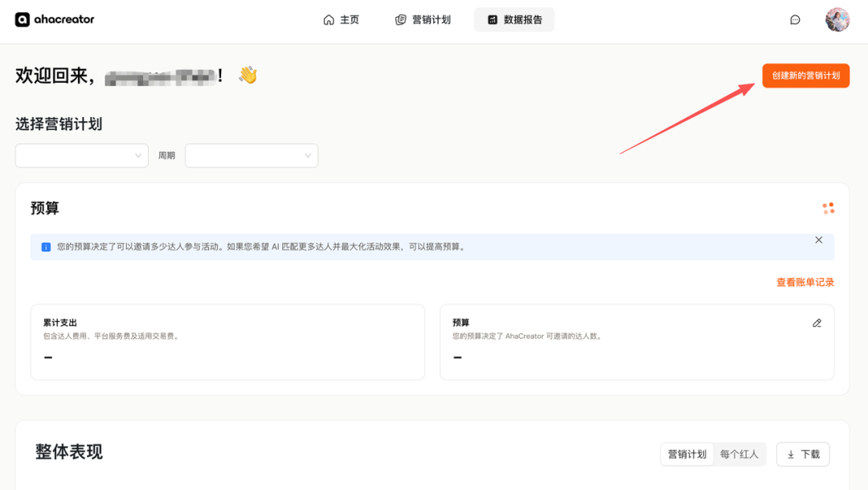Click the 下载 download button
Image resolution: width=868 pixels, height=490 pixels.
pos(803,454)
